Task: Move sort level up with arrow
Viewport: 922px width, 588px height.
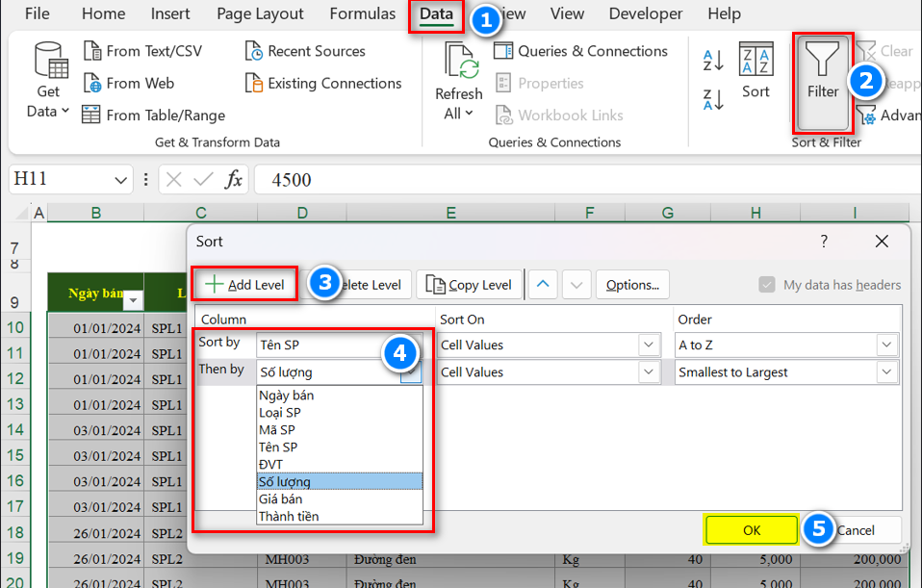Action: coord(544,284)
